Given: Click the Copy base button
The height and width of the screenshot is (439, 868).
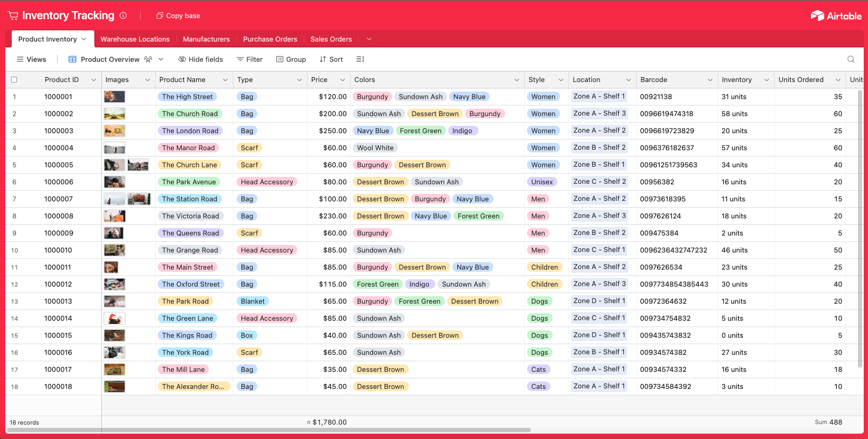Looking at the screenshot, I should [178, 15].
